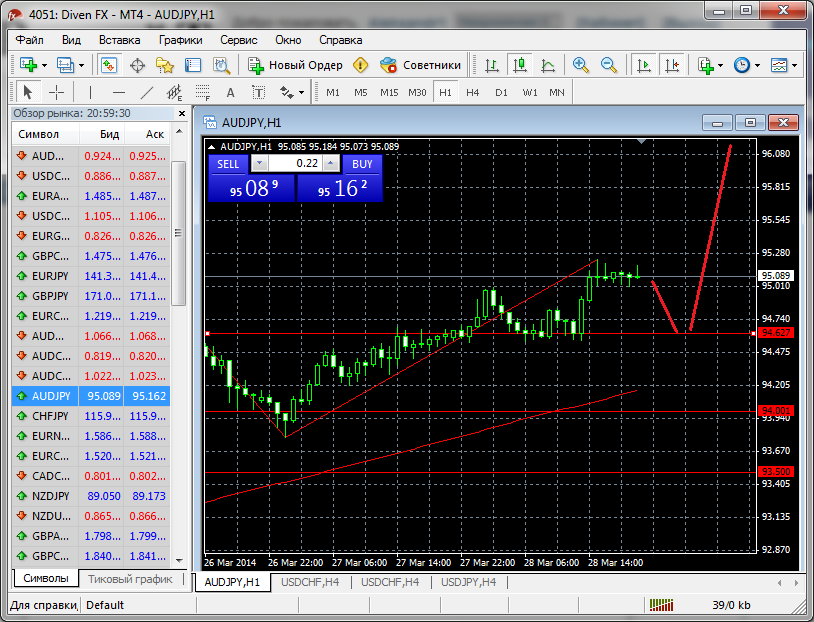Viewport: 814px width, 622px height.
Task: Toggle the Terminal window icon
Action: pos(193,65)
